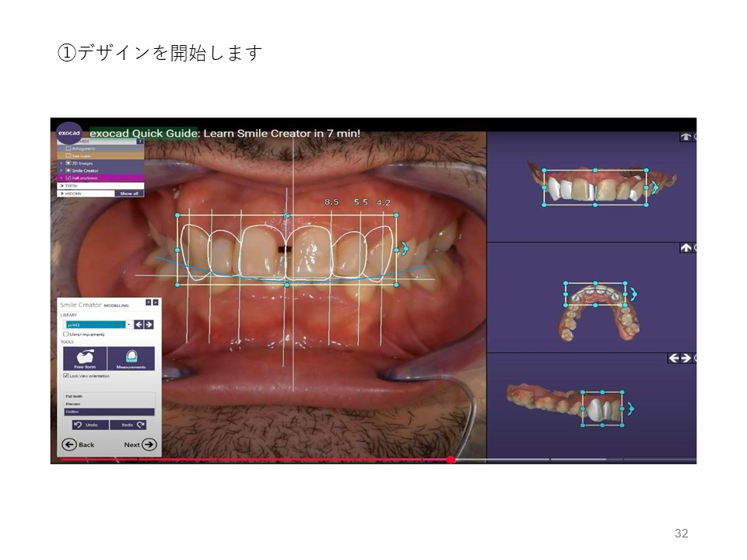Click the rotate handle beside the top 3D model
Viewport: 747px width, 560px height.
point(655,187)
